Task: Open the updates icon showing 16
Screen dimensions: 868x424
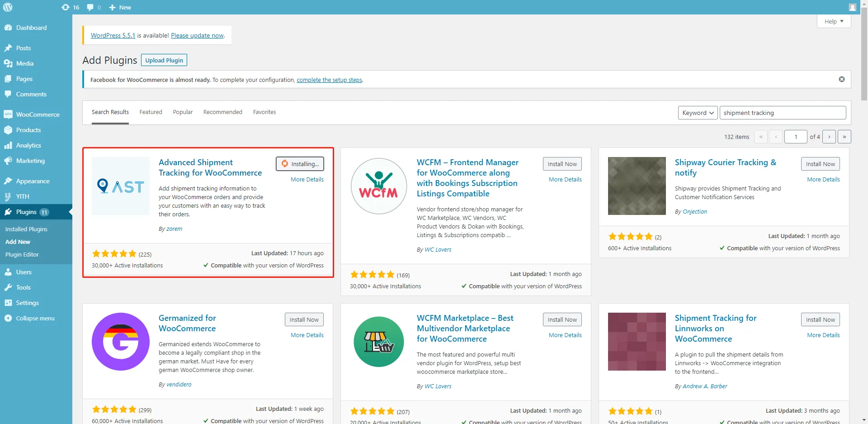Action: pos(70,7)
